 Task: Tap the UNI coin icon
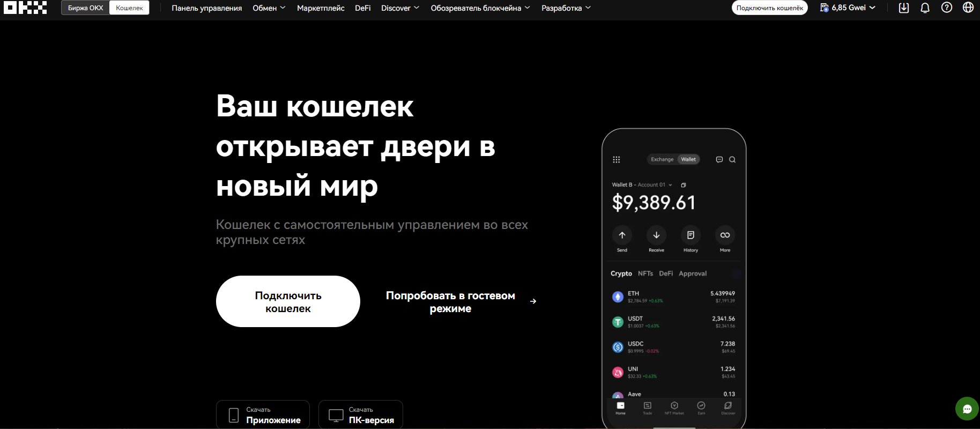pos(618,372)
